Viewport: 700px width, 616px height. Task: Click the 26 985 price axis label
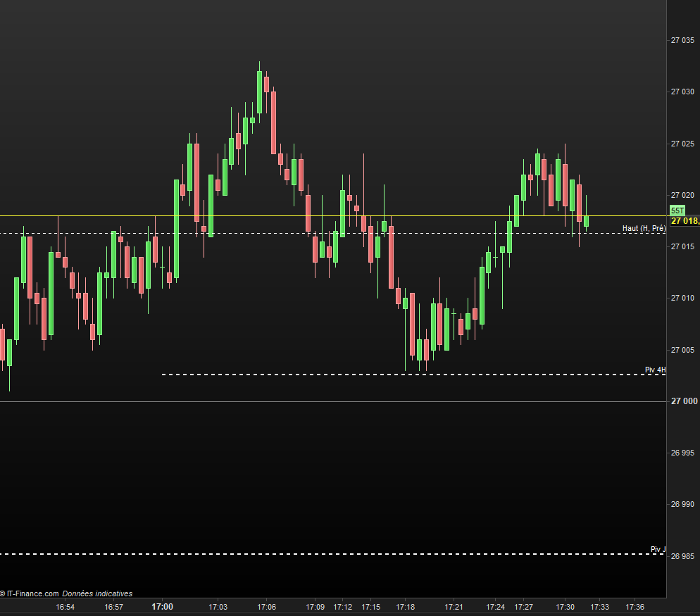pos(682,556)
